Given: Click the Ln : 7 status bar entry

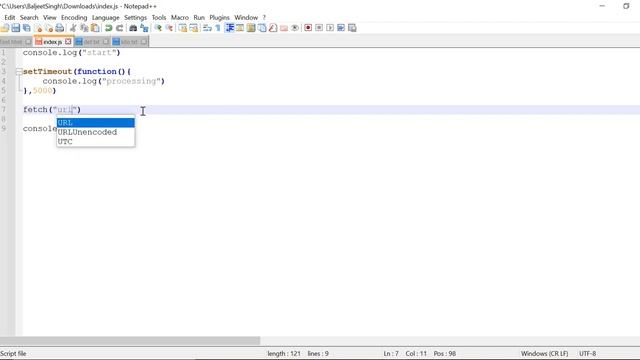Looking at the screenshot, I should pyautogui.click(x=391, y=353).
